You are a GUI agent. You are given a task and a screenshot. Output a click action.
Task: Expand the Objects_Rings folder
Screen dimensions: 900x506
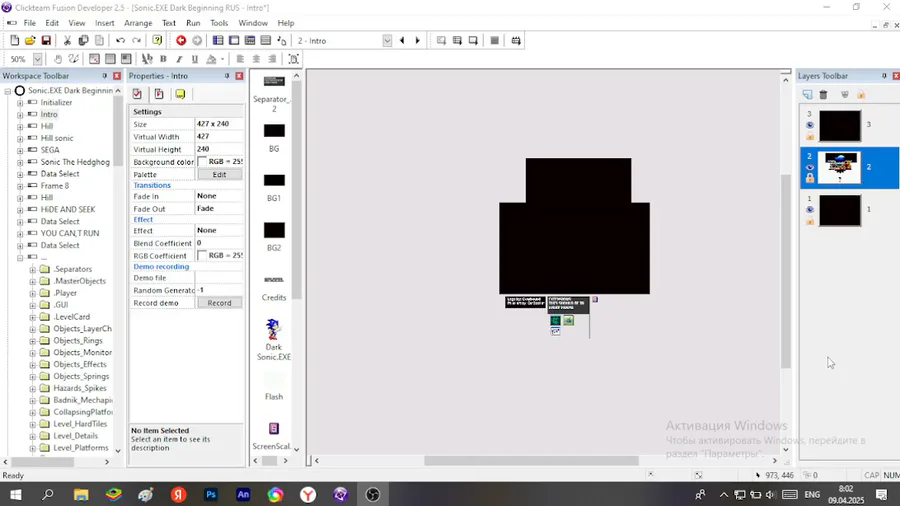pos(33,341)
